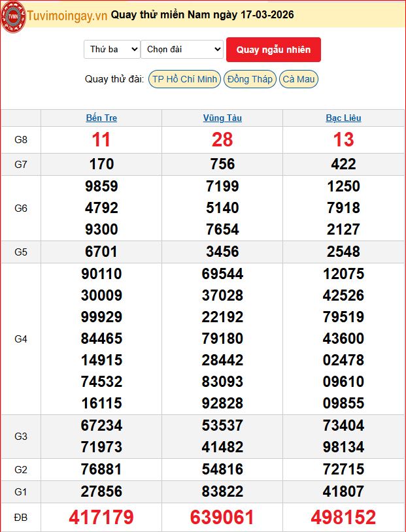
Task: Open the "Chọn đài" station dropdown
Action: click(182, 49)
